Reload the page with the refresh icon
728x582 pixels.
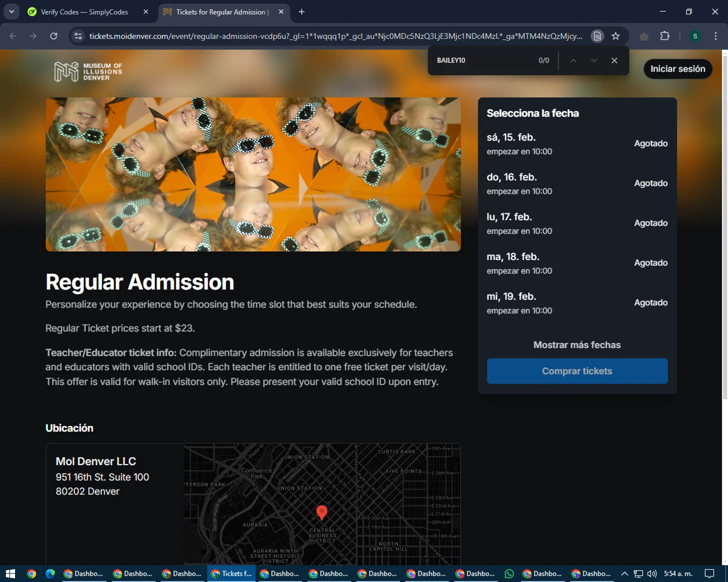coord(54,36)
